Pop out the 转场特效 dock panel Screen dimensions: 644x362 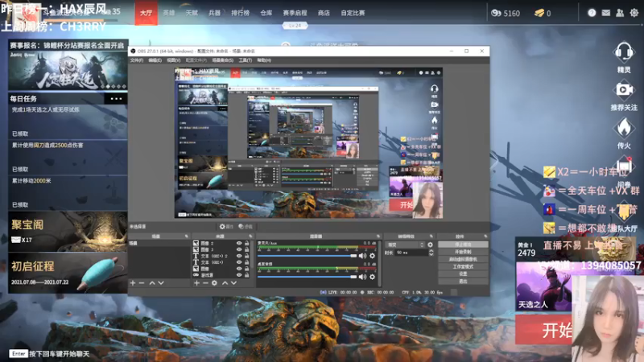431,237
